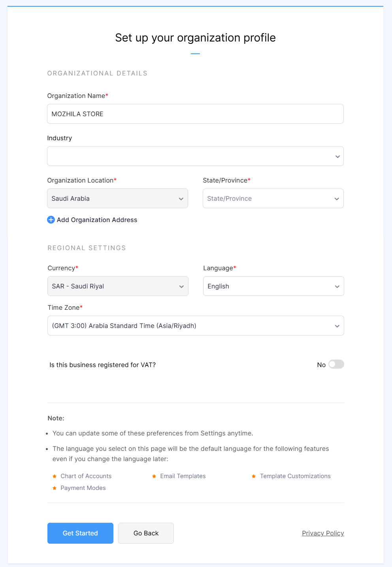The image size is (392, 567).
Task: Click the Add Organization Address link text
Action: click(x=97, y=220)
